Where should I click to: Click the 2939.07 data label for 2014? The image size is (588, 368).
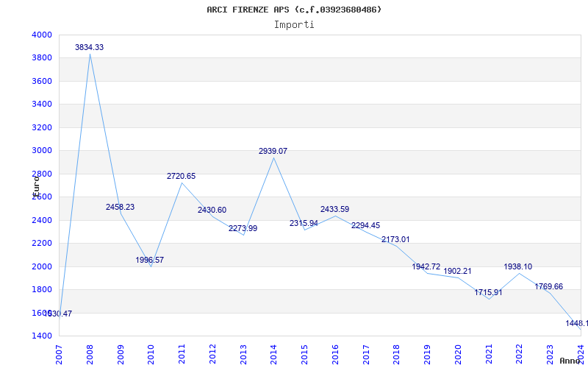[273, 151]
